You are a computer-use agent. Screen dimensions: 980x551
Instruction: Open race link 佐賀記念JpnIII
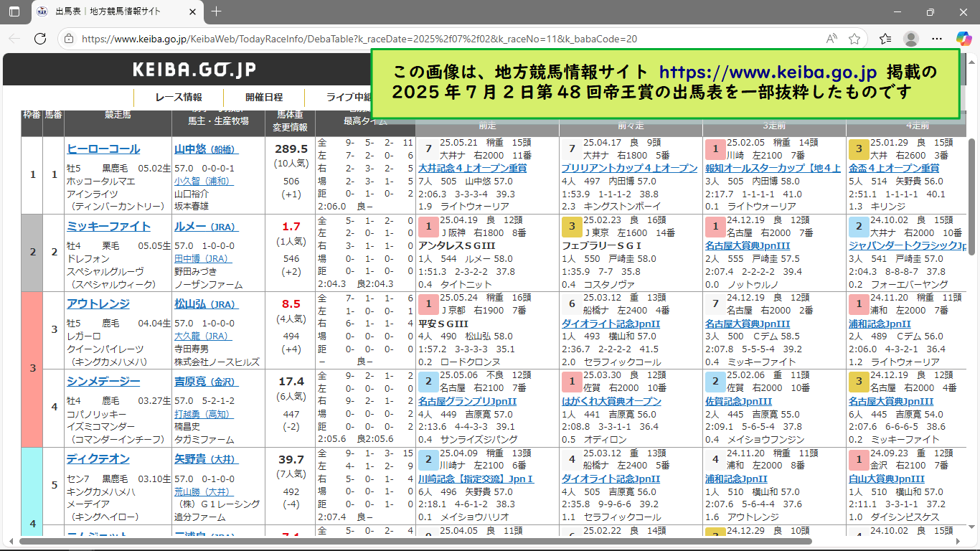738,401
